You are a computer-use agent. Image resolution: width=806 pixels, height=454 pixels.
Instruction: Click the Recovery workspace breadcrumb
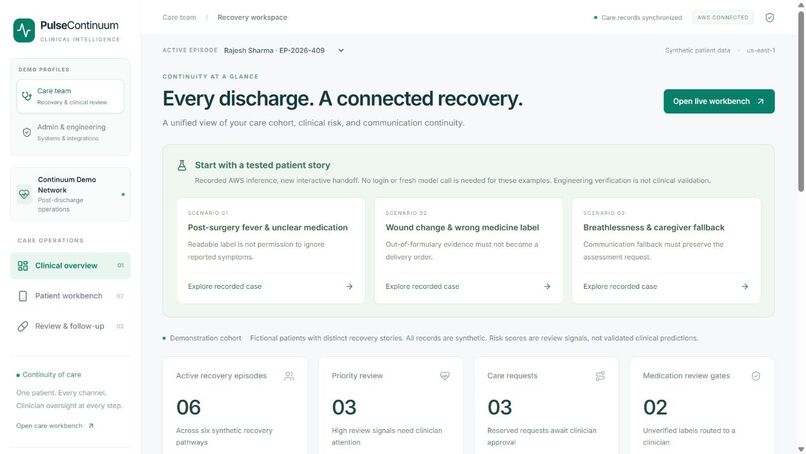(x=252, y=17)
